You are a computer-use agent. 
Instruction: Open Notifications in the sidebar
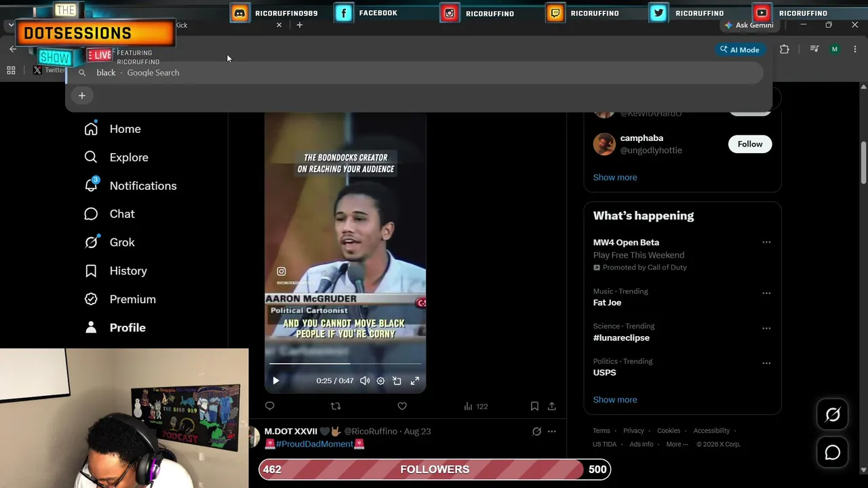pyautogui.click(x=130, y=186)
